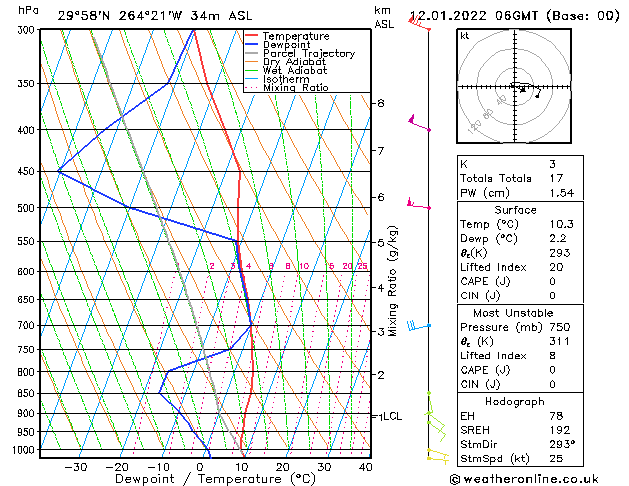
Task: Click the 40 temperature axis label
Action: click(365, 468)
